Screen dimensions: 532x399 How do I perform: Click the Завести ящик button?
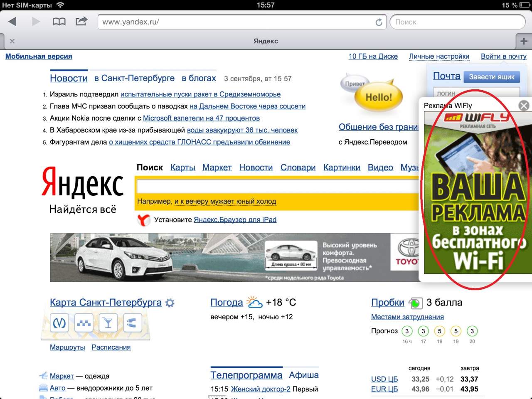tap(492, 77)
